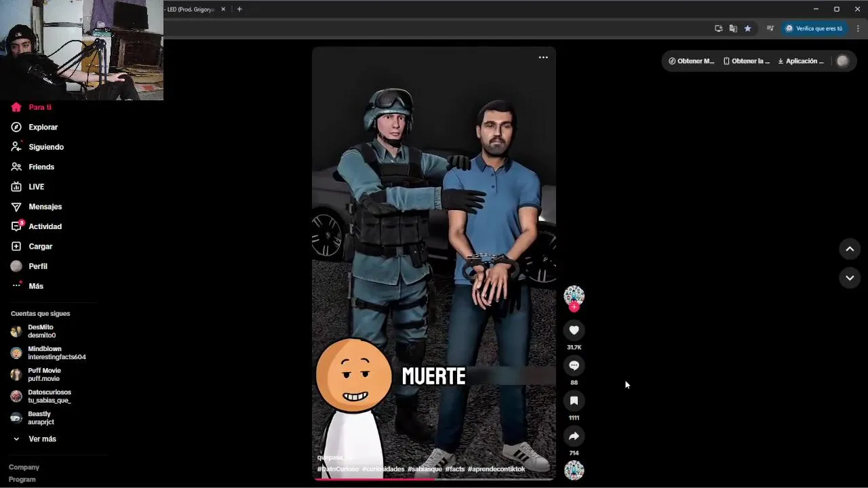Open the Siguiendo feed icon

click(16, 147)
